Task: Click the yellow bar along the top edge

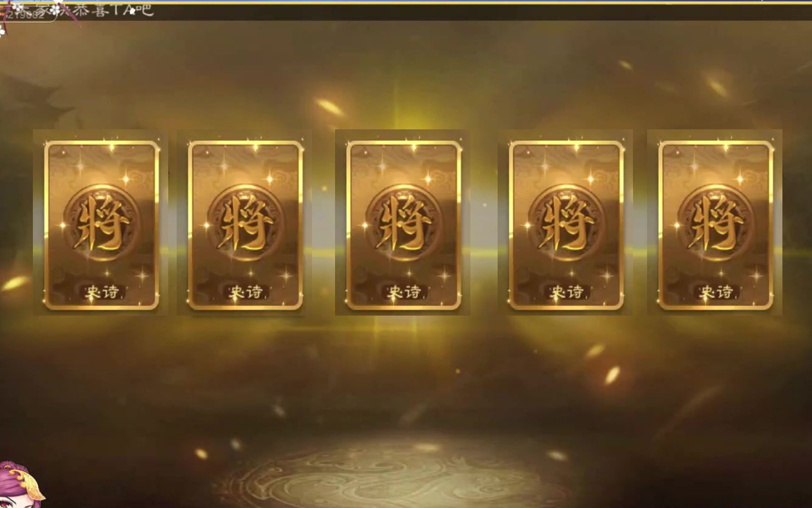Action: point(406,1)
